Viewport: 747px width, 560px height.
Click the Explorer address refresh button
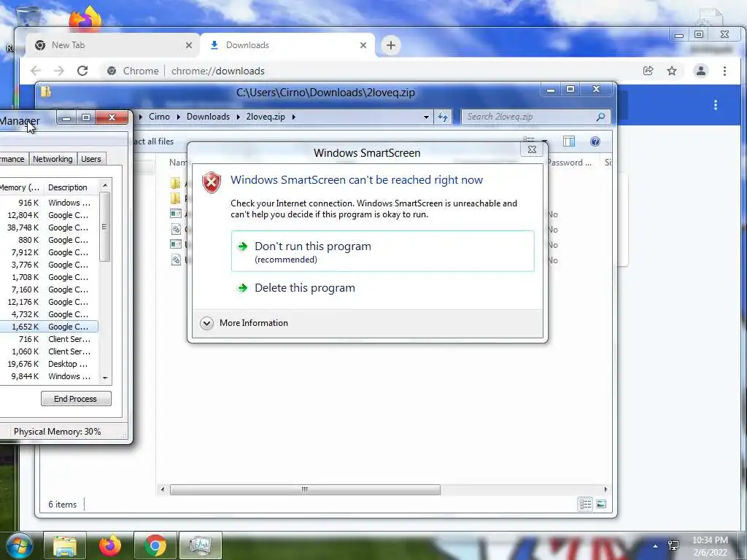coord(443,117)
